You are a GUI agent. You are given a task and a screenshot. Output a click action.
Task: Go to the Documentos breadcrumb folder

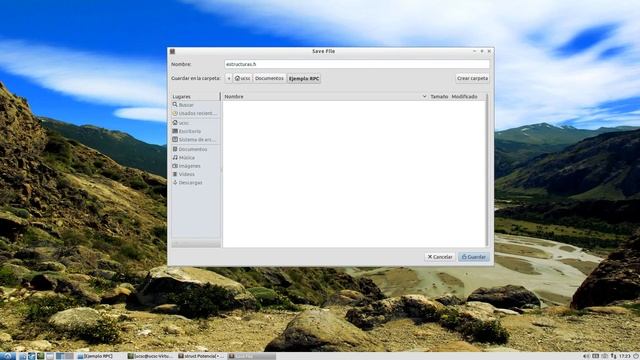(x=269, y=78)
